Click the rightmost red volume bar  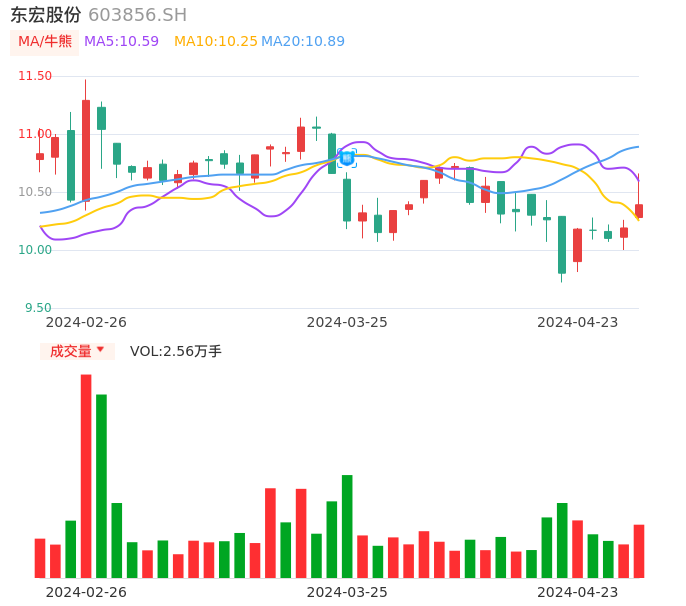pyautogui.click(x=639, y=551)
